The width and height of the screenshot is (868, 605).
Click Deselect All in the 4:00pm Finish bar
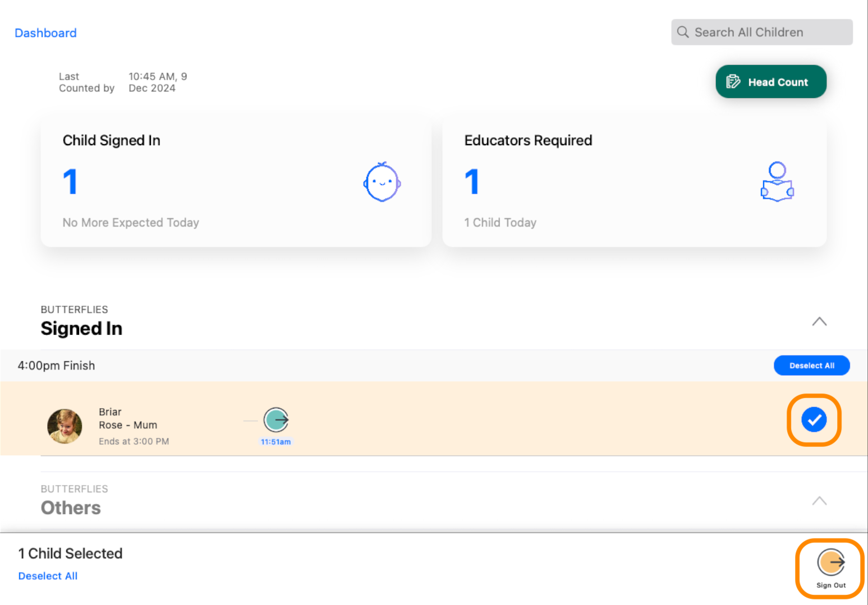tap(811, 365)
